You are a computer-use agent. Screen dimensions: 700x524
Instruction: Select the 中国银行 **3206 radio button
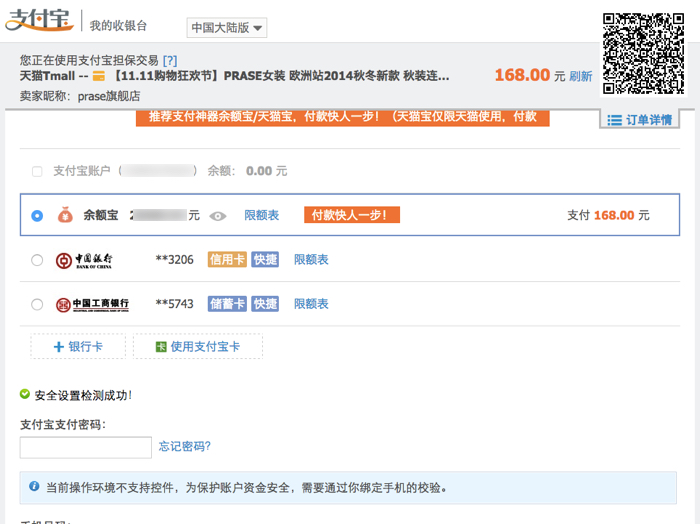click(37, 260)
